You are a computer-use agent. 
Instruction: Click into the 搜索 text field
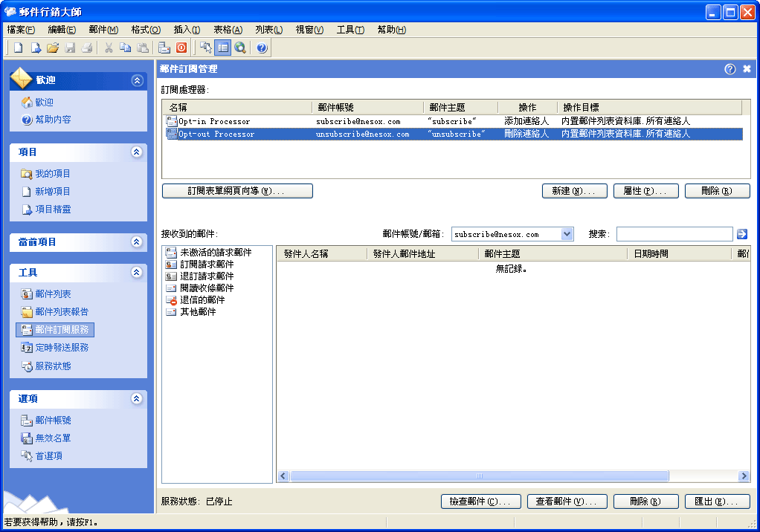674,234
